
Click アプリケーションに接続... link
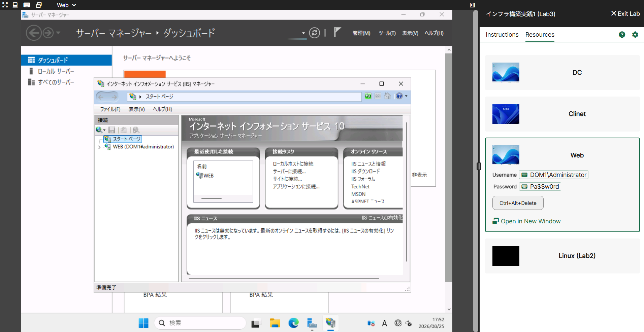(x=296, y=186)
